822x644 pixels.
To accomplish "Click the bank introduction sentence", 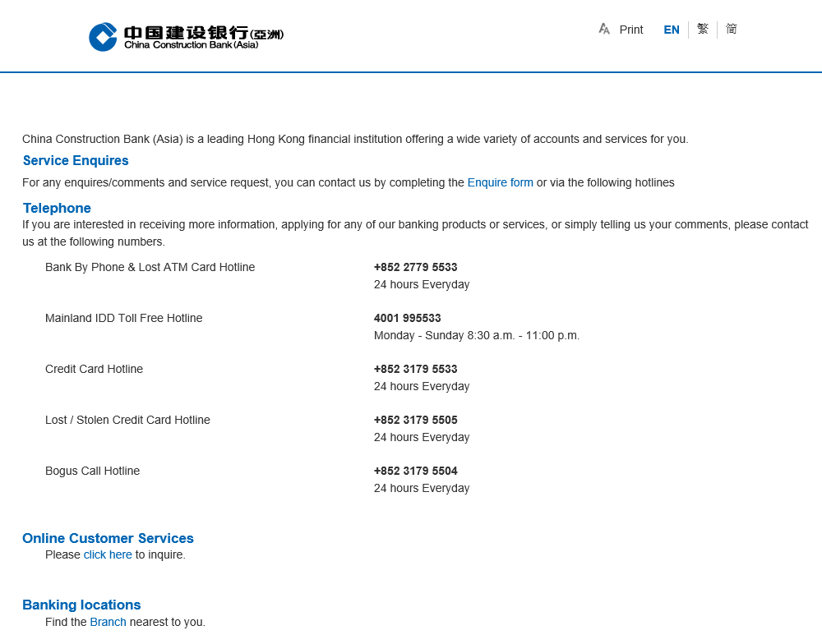I will (x=355, y=139).
